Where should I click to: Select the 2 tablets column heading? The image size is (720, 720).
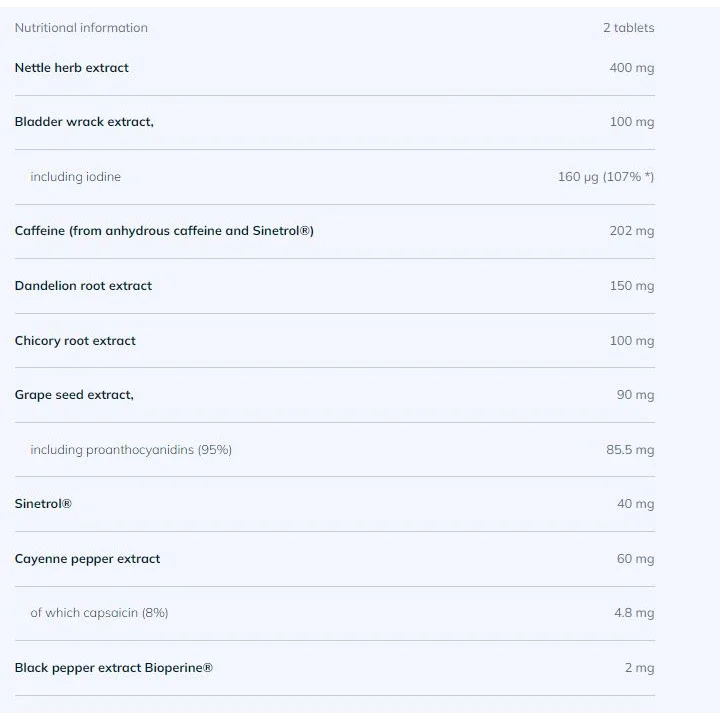(x=629, y=28)
